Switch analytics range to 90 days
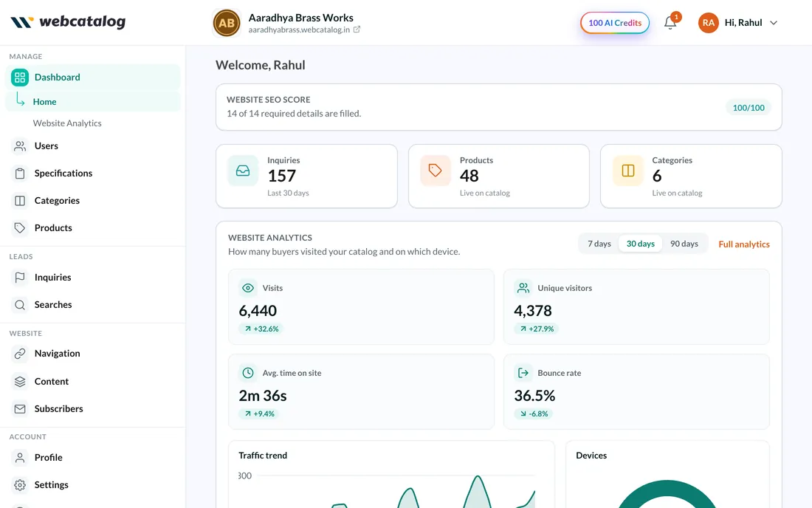 pyautogui.click(x=684, y=244)
